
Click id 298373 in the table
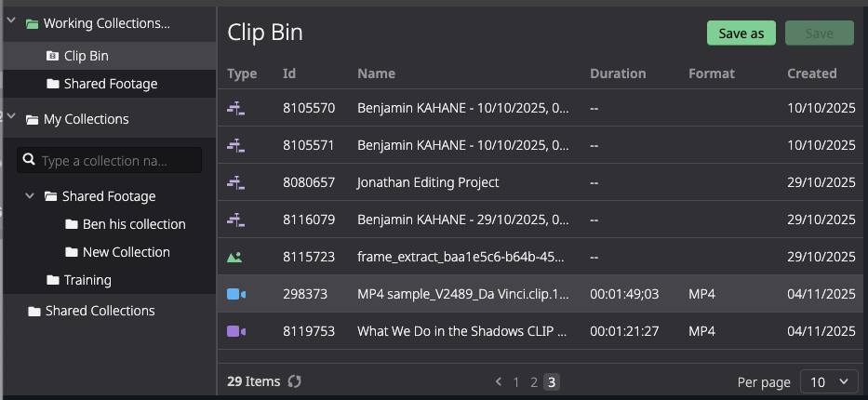pos(305,294)
